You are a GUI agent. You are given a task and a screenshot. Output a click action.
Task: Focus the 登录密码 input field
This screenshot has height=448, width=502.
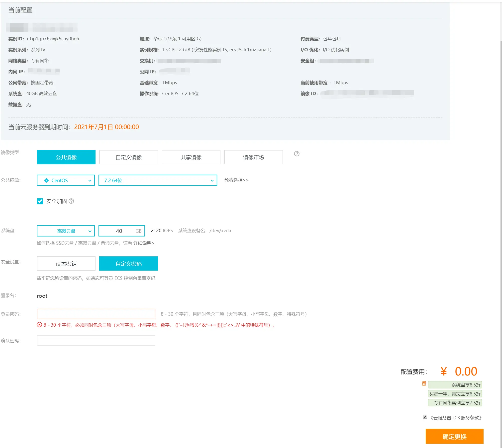[x=96, y=314]
